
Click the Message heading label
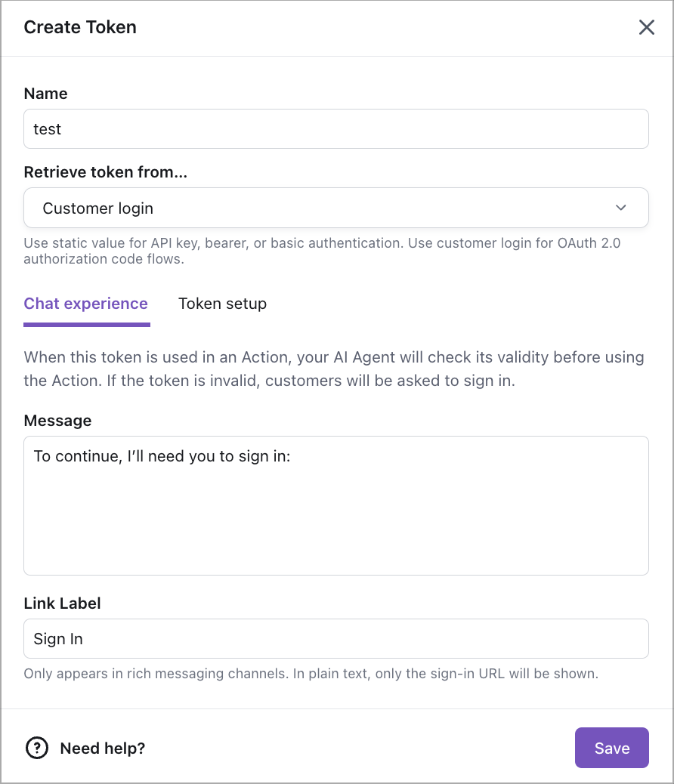click(x=57, y=421)
